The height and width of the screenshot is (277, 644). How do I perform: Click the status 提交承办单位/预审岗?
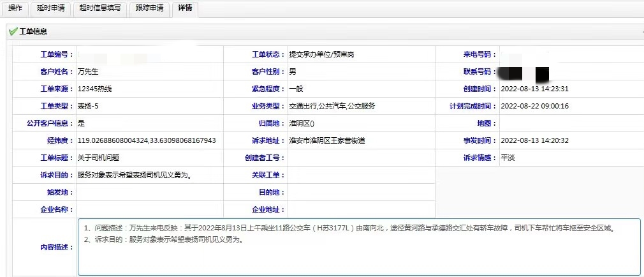tap(321, 55)
